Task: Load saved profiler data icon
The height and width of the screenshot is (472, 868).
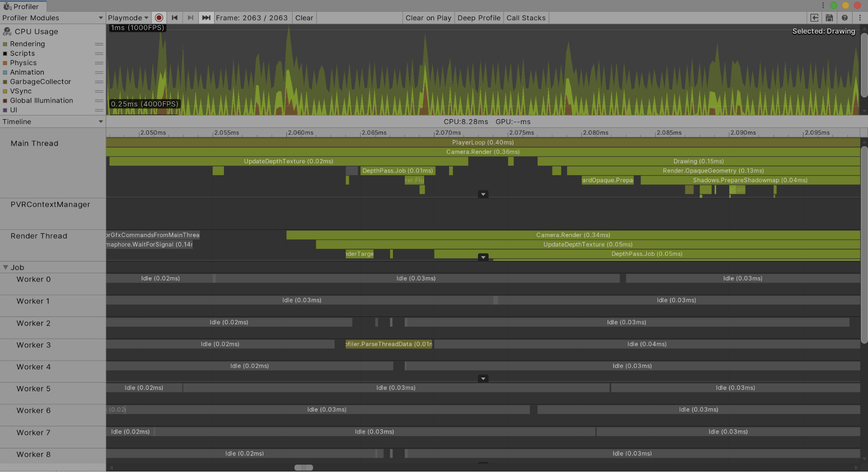Action: (814, 18)
